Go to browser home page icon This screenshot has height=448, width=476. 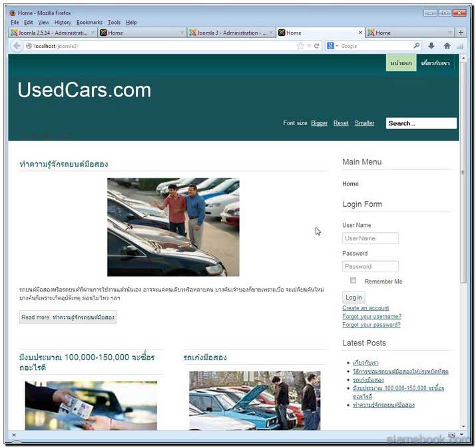(447, 46)
